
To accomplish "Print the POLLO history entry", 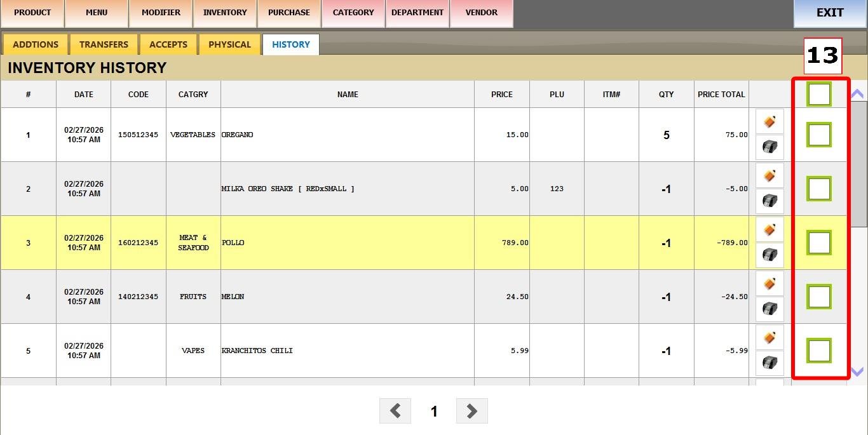I will 770,255.
